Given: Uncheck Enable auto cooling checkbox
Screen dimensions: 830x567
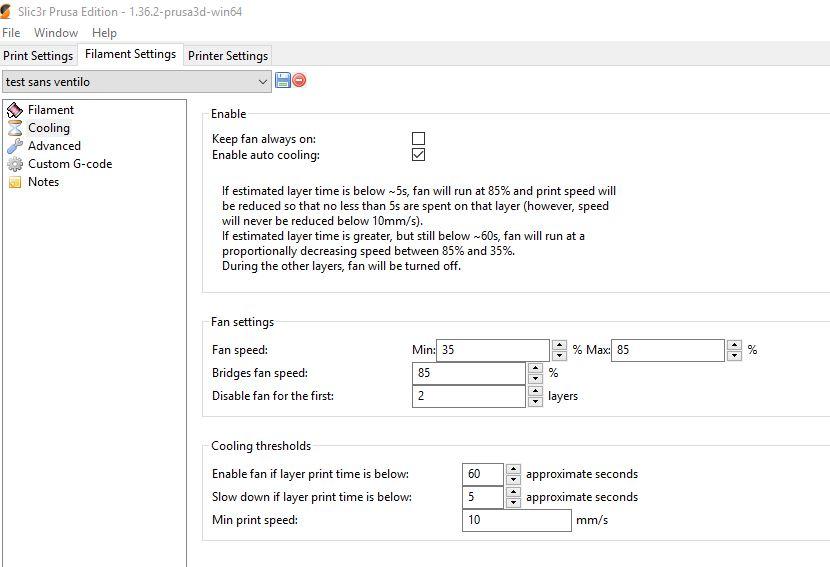Looking at the screenshot, I should [418, 155].
